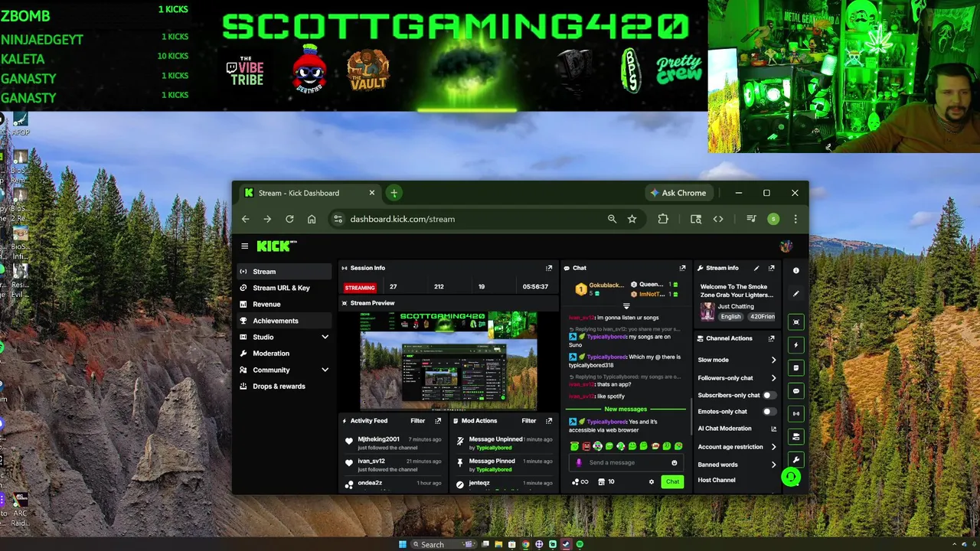Viewport: 980px width, 551px height.
Task: Select Stream in the sidebar
Action: [x=284, y=272]
